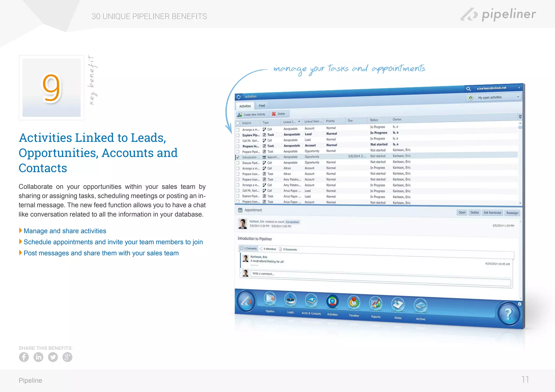Viewport: 555px width, 392px height.
Task: Open the Timeline dock icon
Action: pos(354,303)
